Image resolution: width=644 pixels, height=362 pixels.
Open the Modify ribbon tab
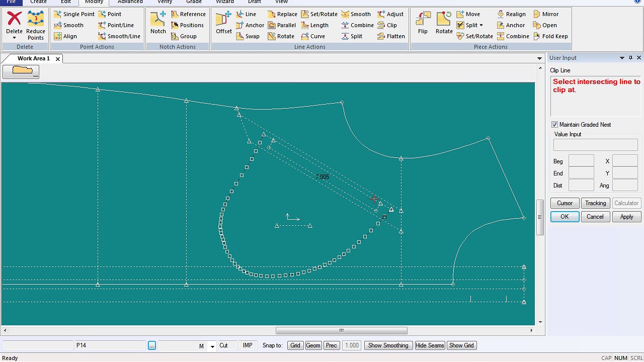[x=94, y=2]
